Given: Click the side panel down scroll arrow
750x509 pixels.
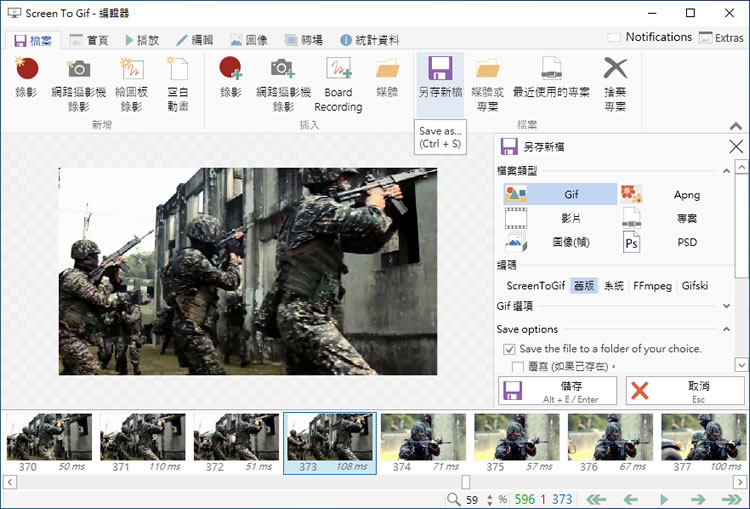Looking at the screenshot, I should coord(741,365).
